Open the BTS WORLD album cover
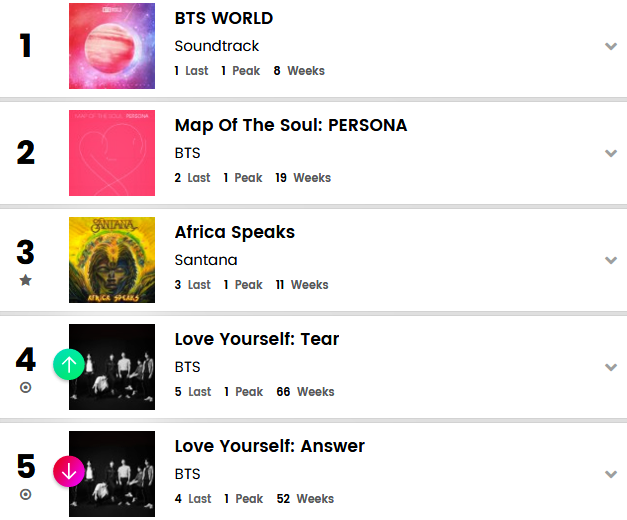 [x=112, y=46]
